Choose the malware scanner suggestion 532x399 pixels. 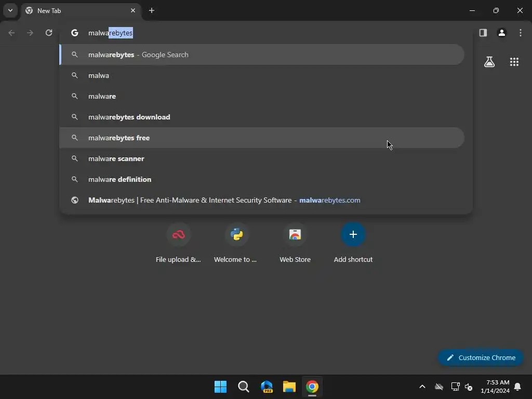[262, 158]
